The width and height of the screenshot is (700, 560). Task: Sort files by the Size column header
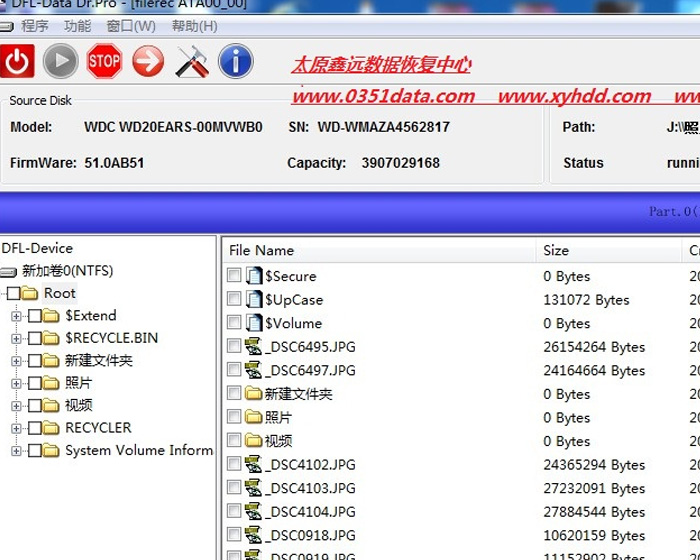tap(556, 250)
